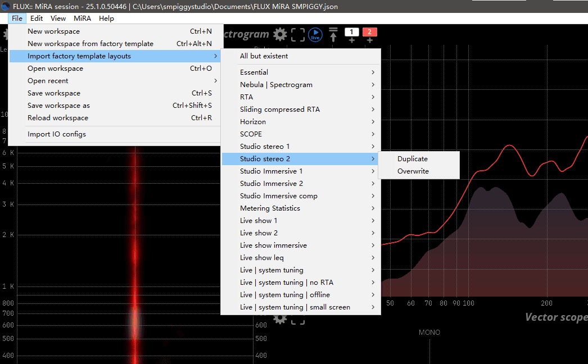This screenshot has height=364, width=588.
Task: Choose New workspace from factory template
Action: click(114, 44)
